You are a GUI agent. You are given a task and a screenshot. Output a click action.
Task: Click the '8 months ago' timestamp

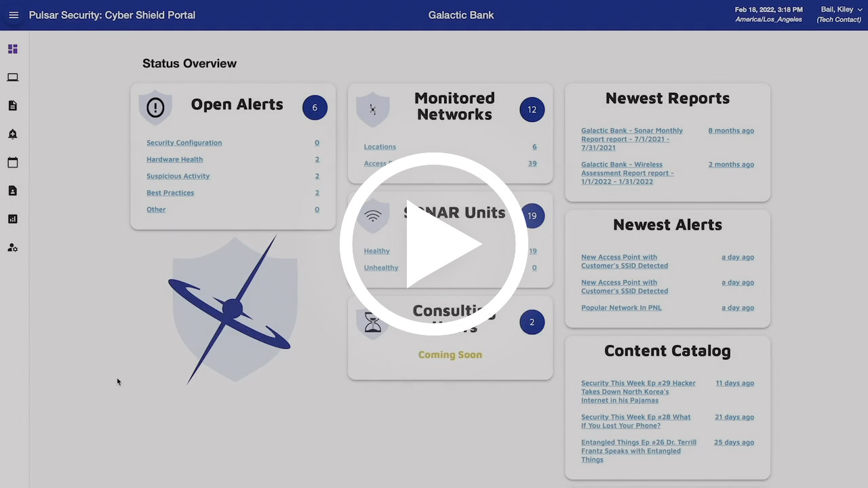coord(731,131)
